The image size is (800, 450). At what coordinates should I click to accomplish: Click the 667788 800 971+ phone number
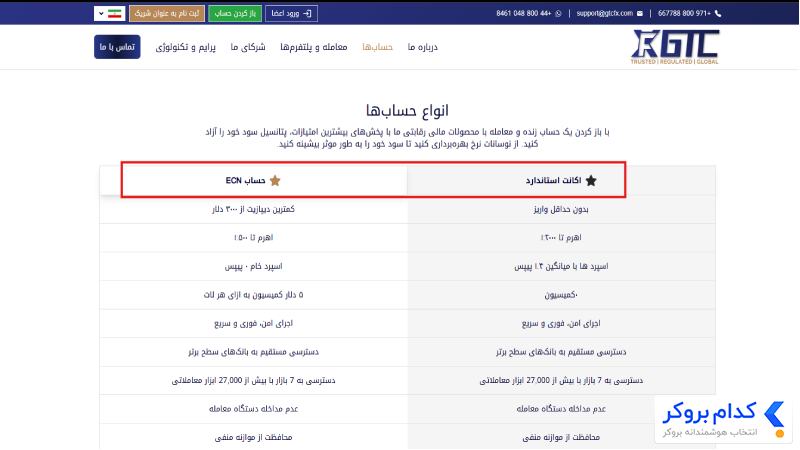(684, 13)
